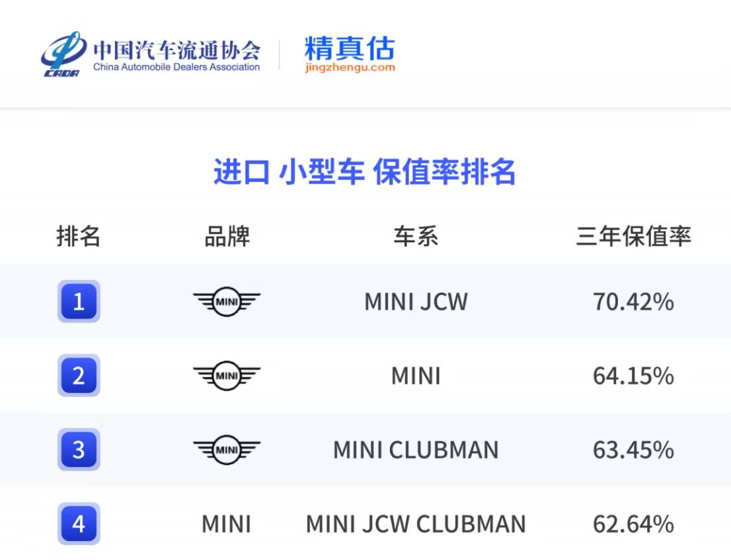Image resolution: width=731 pixels, height=560 pixels.
Task: Click the CADA association logo icon
Action: [63, 53]
